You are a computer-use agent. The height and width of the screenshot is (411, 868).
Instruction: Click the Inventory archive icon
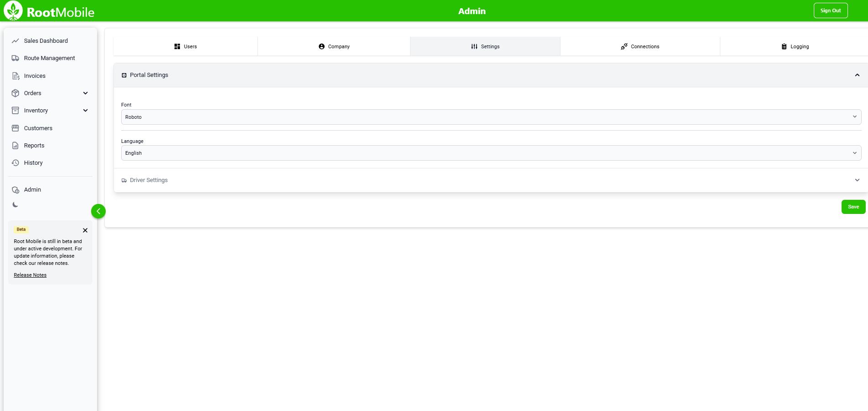pyautogui.click(x=15, y=111)
